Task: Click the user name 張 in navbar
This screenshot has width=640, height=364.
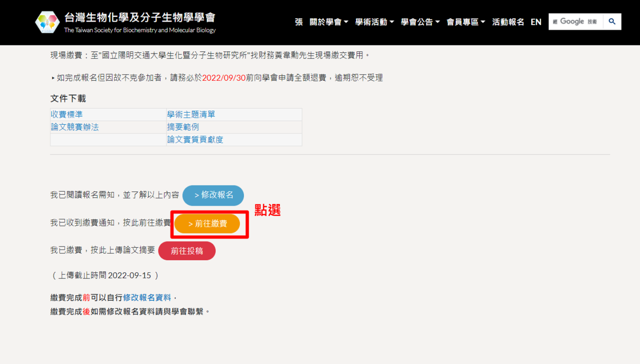Action: [x=298, y=22]
